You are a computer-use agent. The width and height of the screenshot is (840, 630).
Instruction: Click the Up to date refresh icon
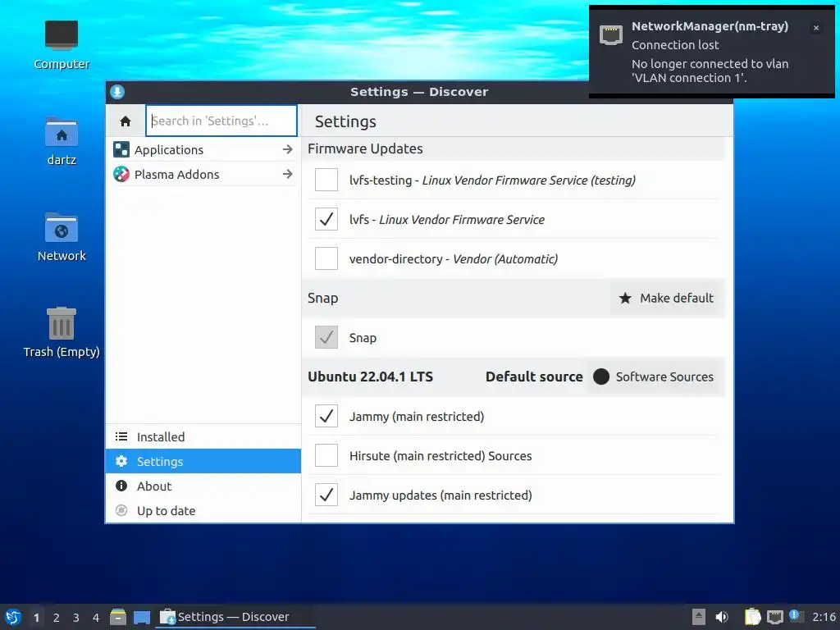point(121,510)
